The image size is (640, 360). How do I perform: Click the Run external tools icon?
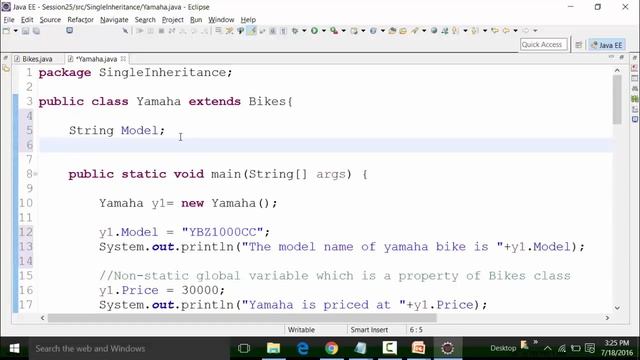tap(334, 31)
